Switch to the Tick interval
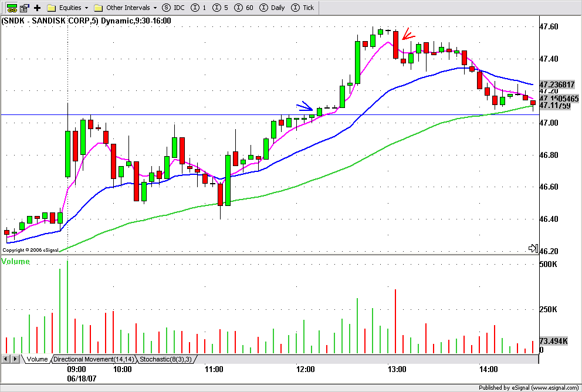This screenshot has height=392, width=582. (303, 8)
